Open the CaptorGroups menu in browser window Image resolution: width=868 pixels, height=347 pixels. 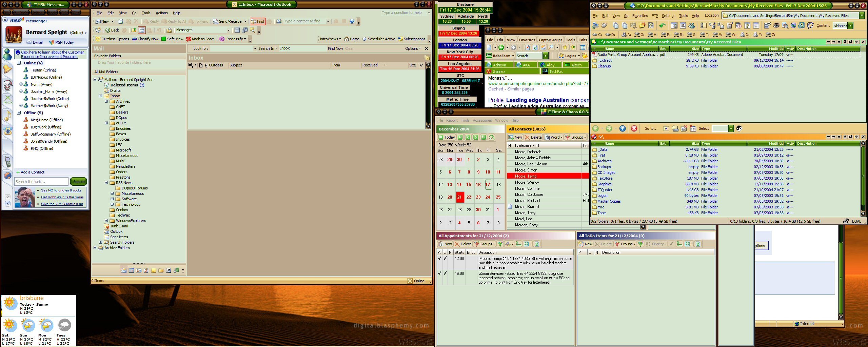click(x=550, y=40)
